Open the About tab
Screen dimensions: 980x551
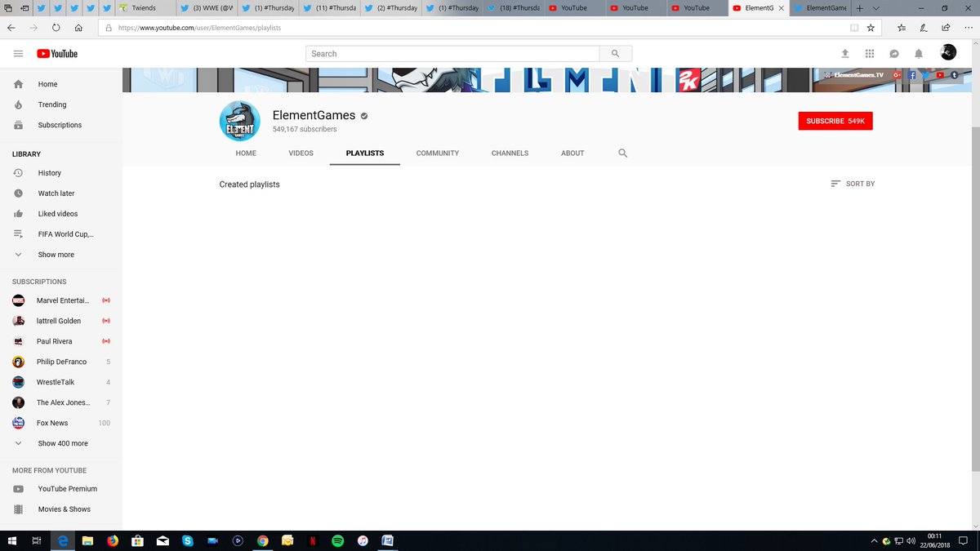(572, 153)
